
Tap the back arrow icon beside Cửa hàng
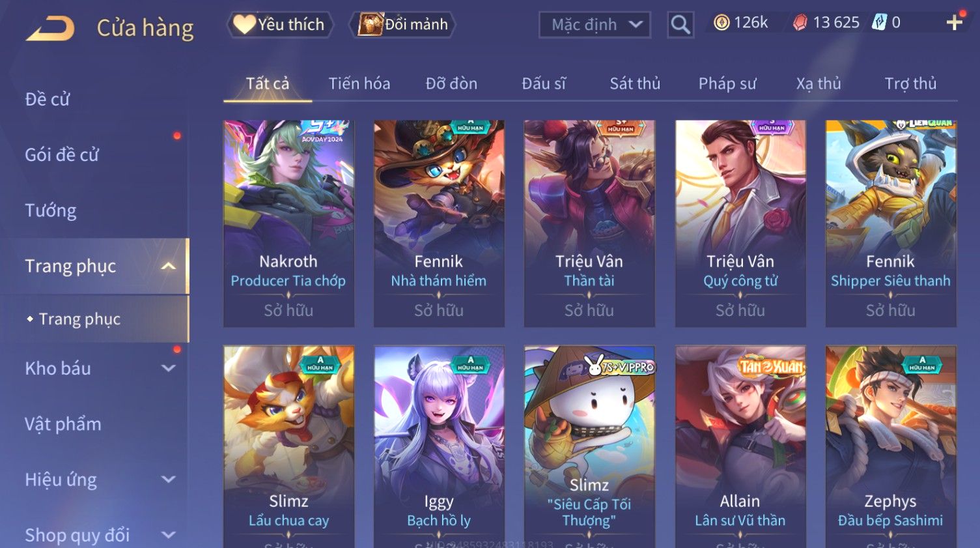(x=50, y=29)
